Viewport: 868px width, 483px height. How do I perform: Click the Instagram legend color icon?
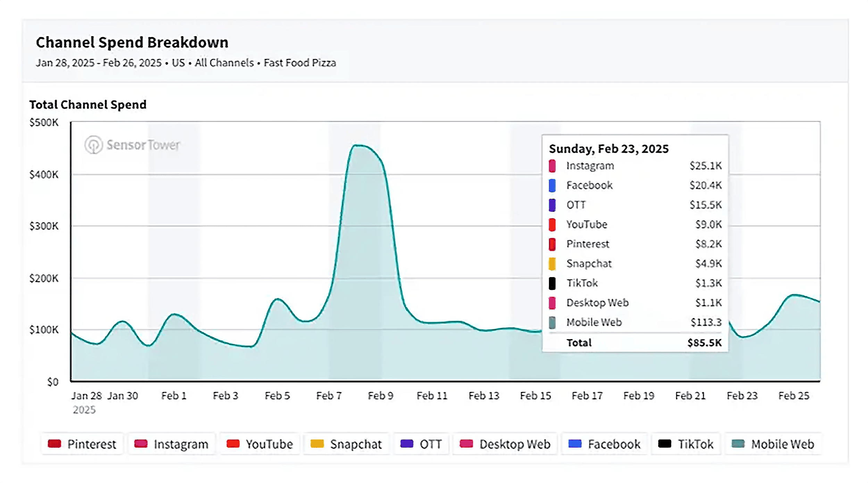click(141, 444)
